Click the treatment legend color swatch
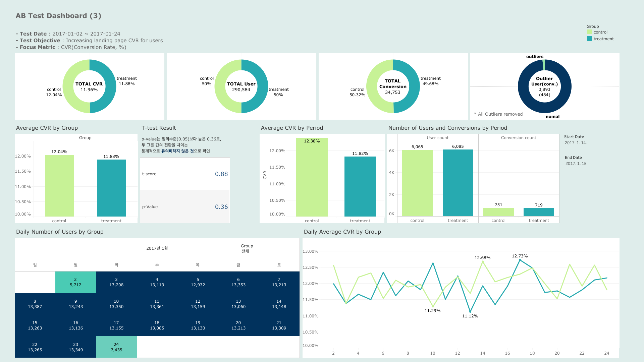The width and height of the screenshot is (644, 362). pos(590,39)
